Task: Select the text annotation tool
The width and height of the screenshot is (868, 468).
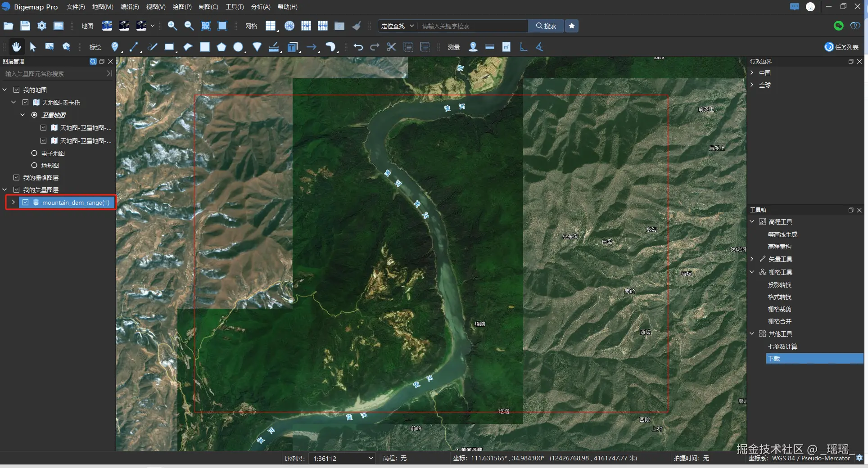Action: point(293,47)
